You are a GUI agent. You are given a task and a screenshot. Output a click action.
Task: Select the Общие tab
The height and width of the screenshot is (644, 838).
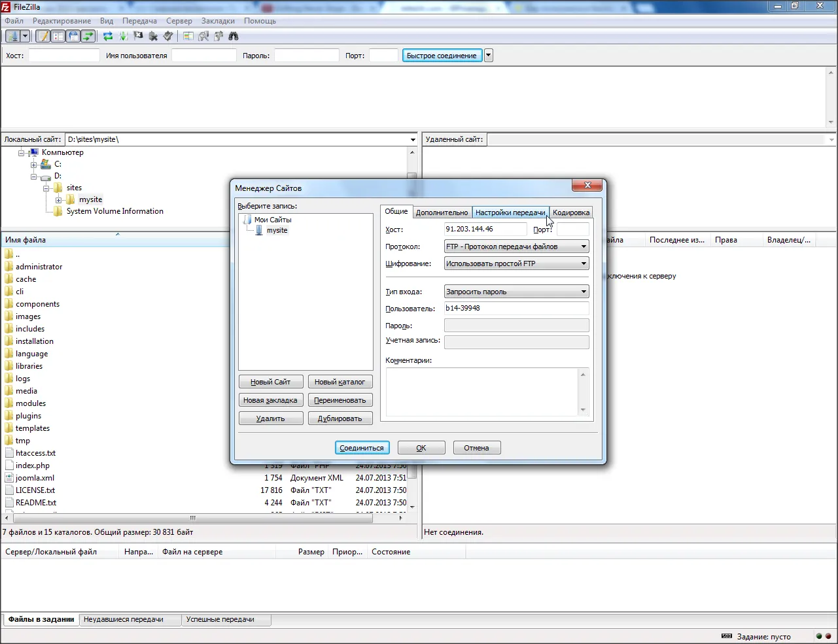pyautogui.click(x=396, y=211)
